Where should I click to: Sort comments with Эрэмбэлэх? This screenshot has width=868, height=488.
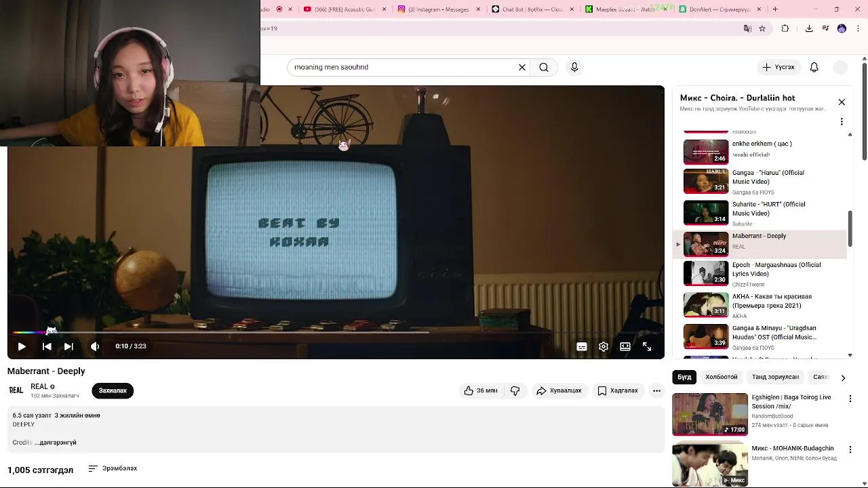click(x=113, y=468)
